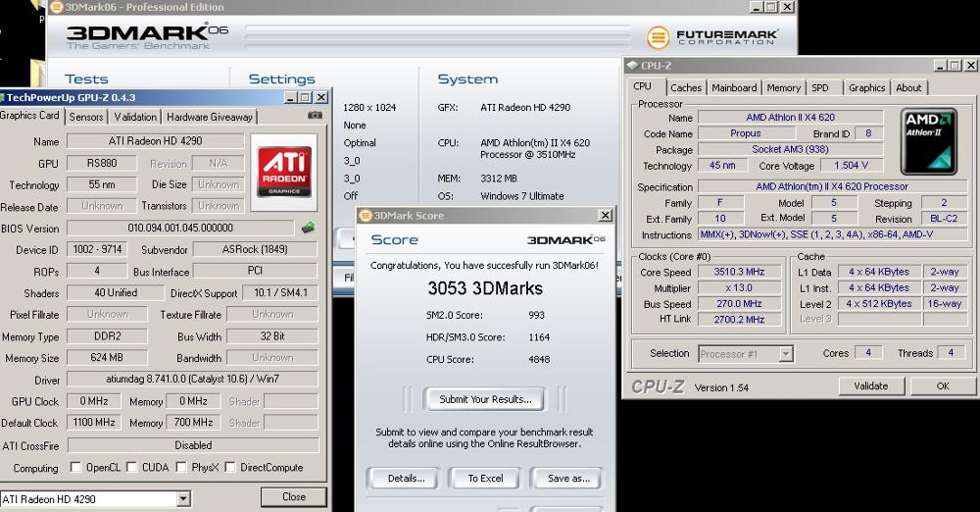Click the Device ID value 1002 - 9714
The image size is (980, 512).
[97, 250]
